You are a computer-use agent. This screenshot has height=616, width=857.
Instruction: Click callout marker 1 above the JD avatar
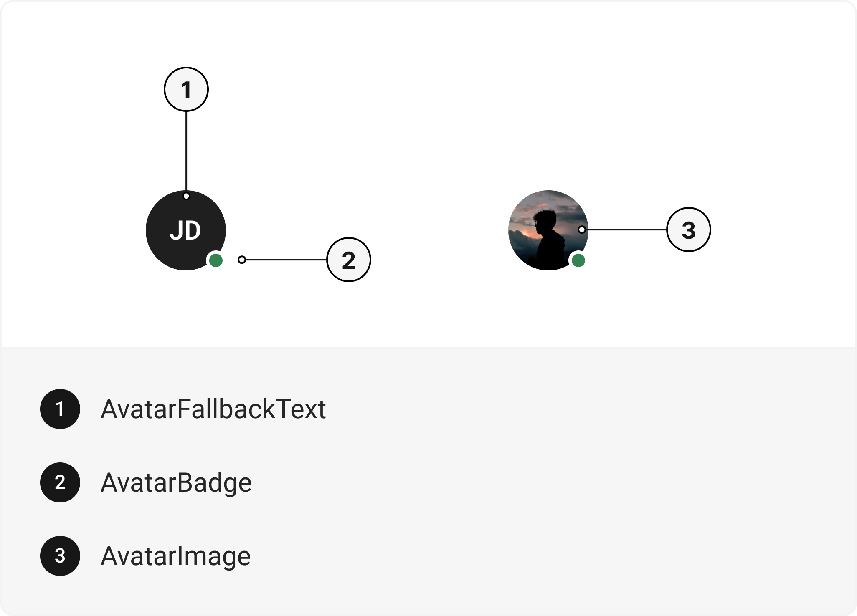[186, 89]
